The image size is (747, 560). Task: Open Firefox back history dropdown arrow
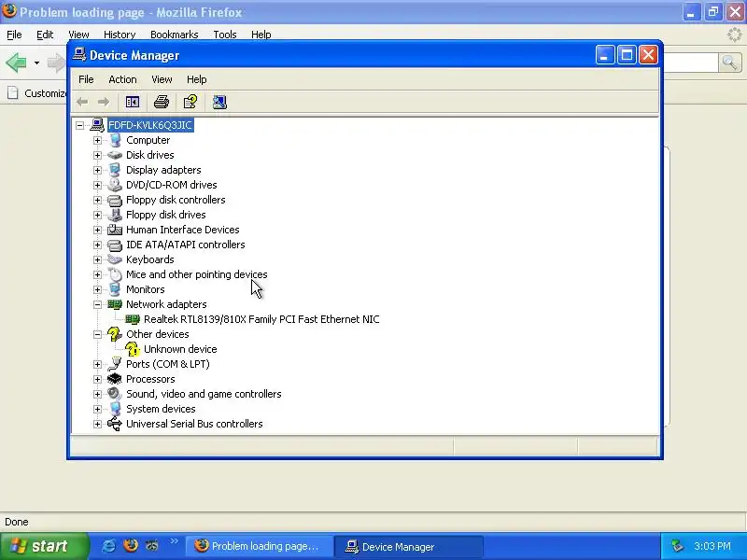tap(36, 63)
